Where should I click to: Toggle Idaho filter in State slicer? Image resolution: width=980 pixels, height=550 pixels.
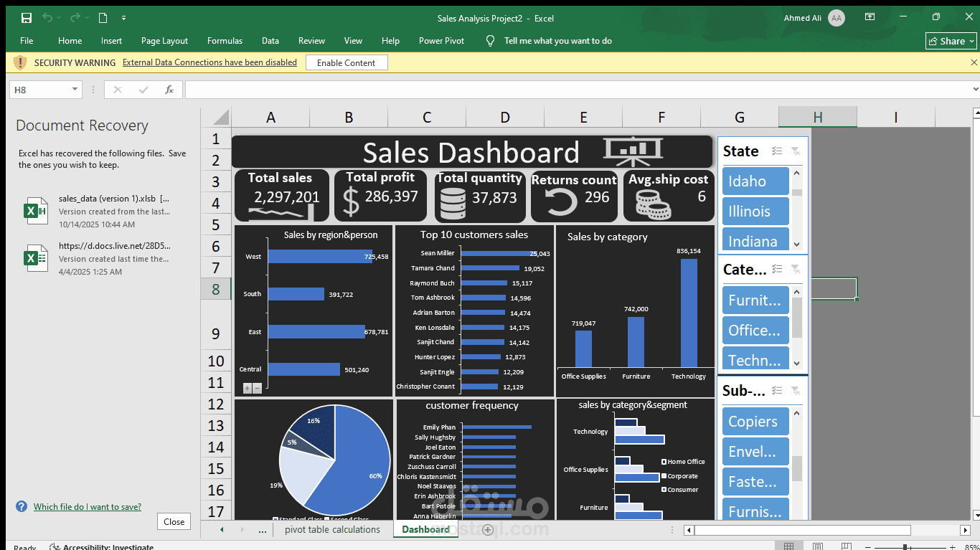755,181
